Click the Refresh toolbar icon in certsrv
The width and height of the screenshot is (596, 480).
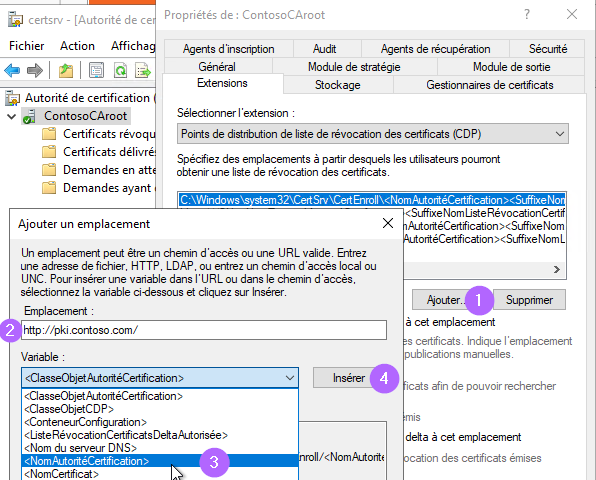point(120,71)
